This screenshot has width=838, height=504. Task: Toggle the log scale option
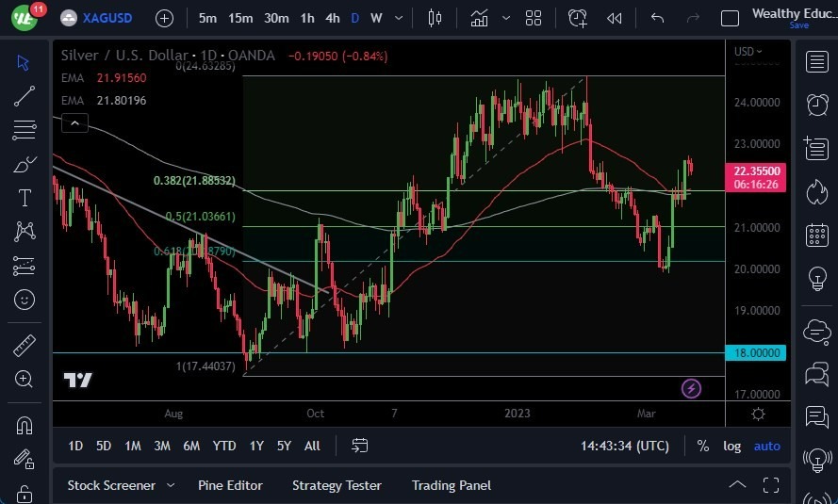pos(731,446)
